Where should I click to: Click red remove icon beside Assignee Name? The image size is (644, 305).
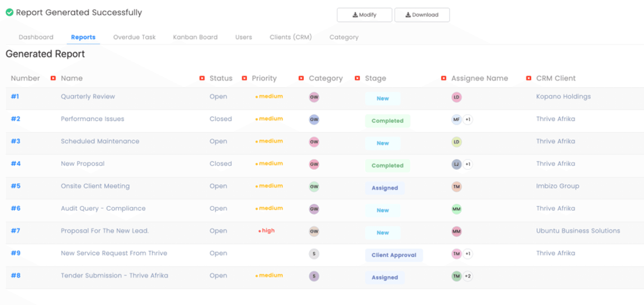click(444, 78)
